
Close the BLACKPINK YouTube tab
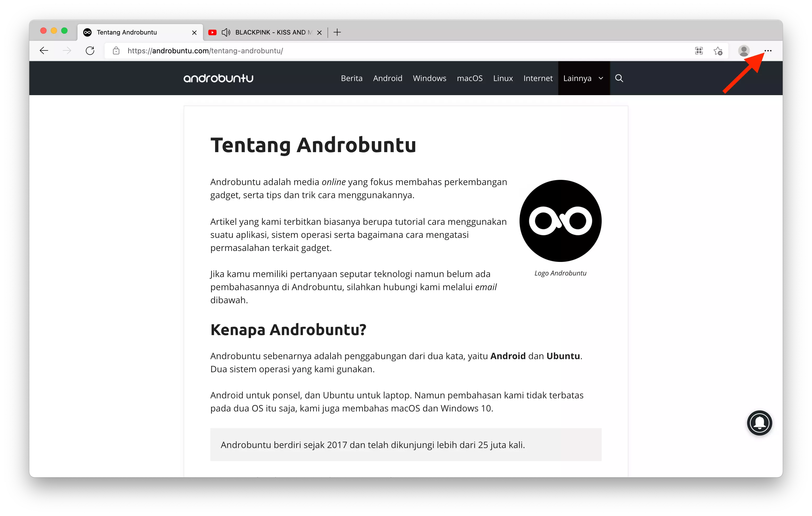319,32
